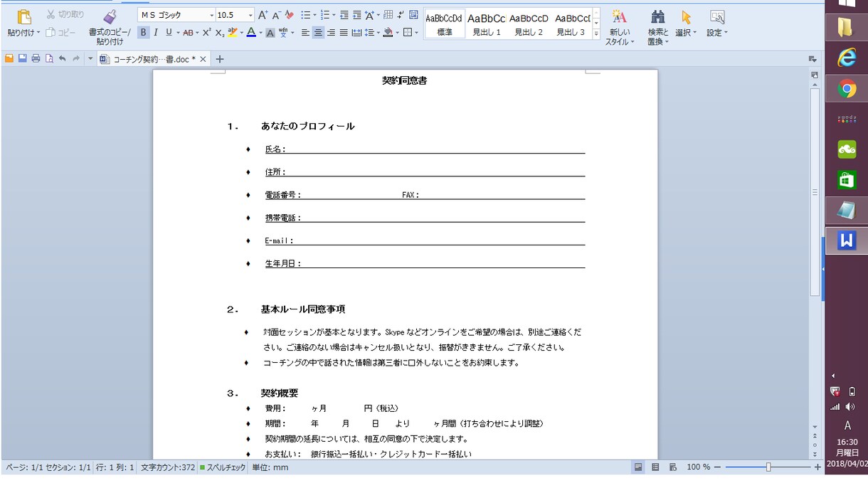
Task: Open highlight color dropdown arrow
Action: 241,33
